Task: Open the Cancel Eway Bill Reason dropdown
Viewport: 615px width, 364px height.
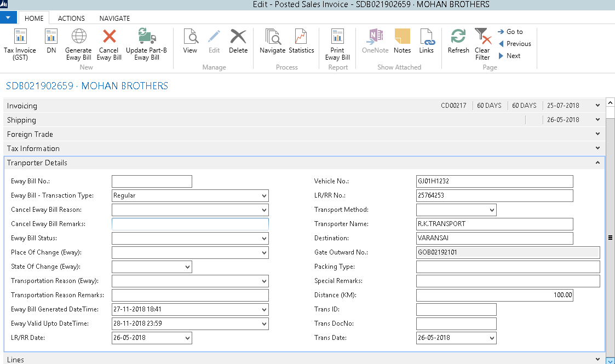Action: pos(265,210)
